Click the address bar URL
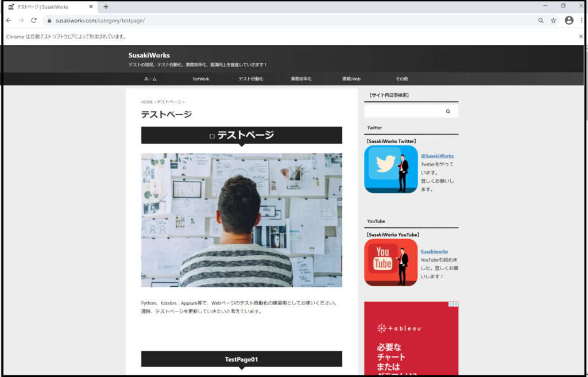588x377 pixels. [100, 21]
